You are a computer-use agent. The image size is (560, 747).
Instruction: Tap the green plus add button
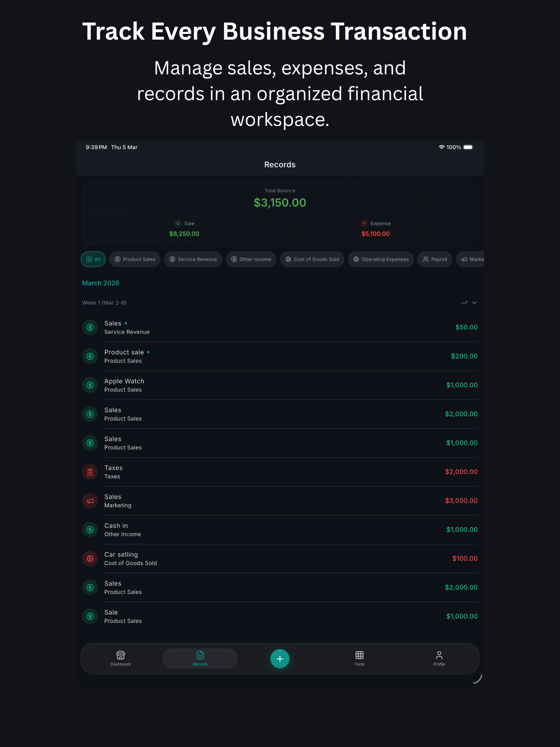tap(280, 659)
